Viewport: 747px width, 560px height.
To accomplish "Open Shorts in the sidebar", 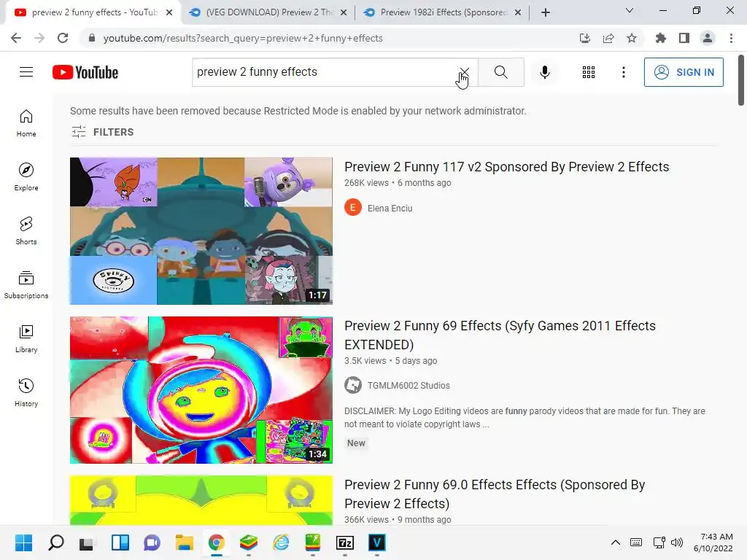I will (26, 231).
